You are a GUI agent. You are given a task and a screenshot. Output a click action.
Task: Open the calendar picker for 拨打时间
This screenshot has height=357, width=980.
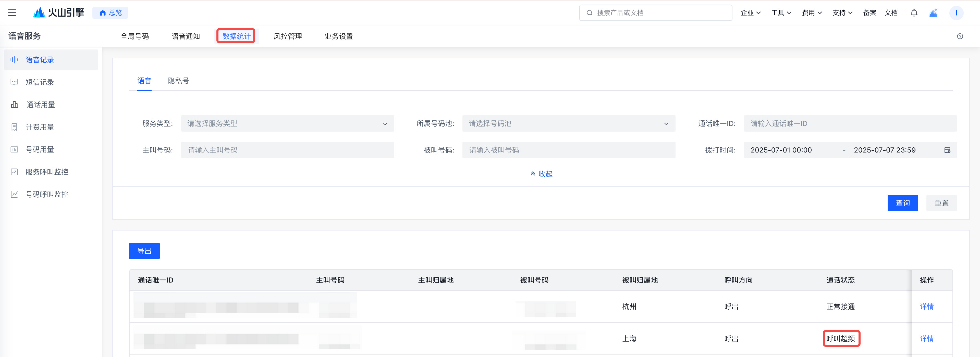[947, 150]
